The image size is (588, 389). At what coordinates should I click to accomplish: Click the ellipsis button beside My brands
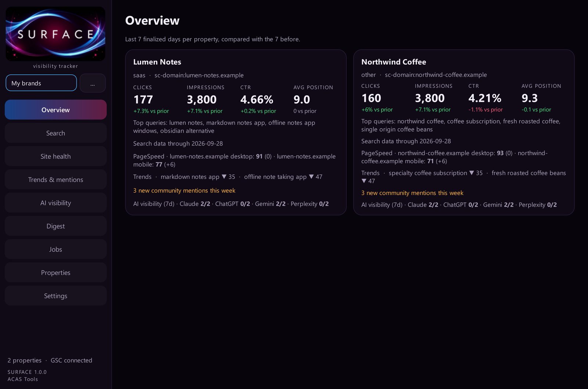[93, 83]
